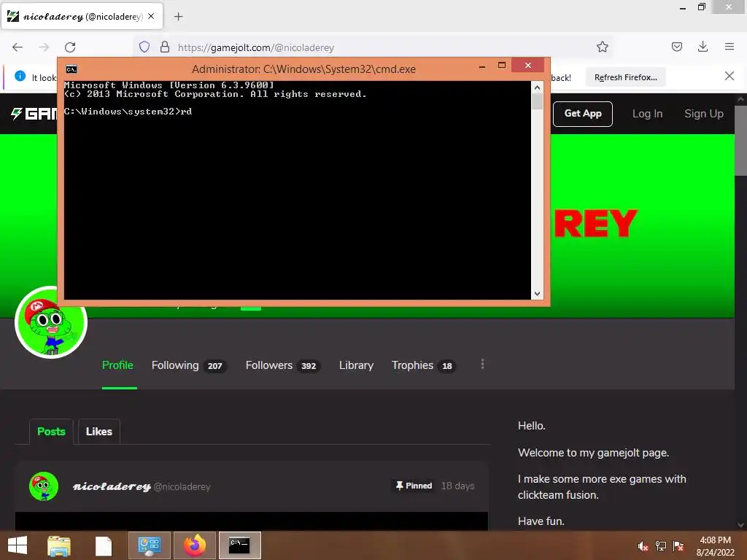Screen dimensions: 747x560
Task: Open Firefox downloads panel
Action: tap(703, 47)
